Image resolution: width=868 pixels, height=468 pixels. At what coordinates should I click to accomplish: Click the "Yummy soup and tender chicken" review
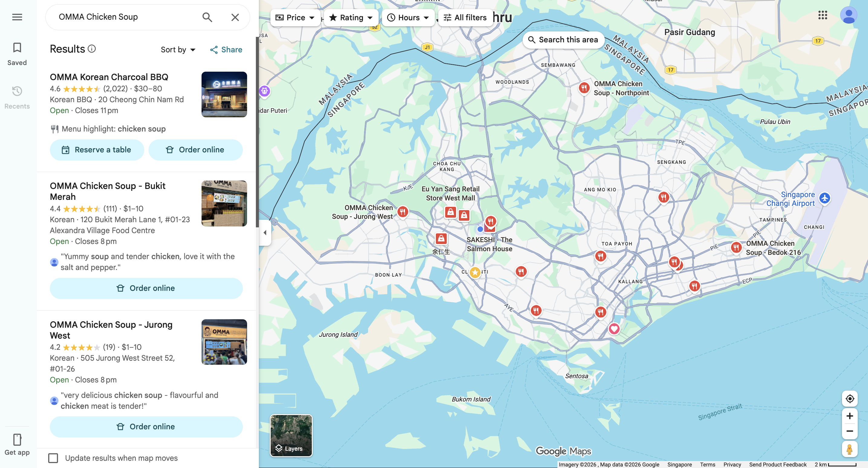tap(148, 262)
